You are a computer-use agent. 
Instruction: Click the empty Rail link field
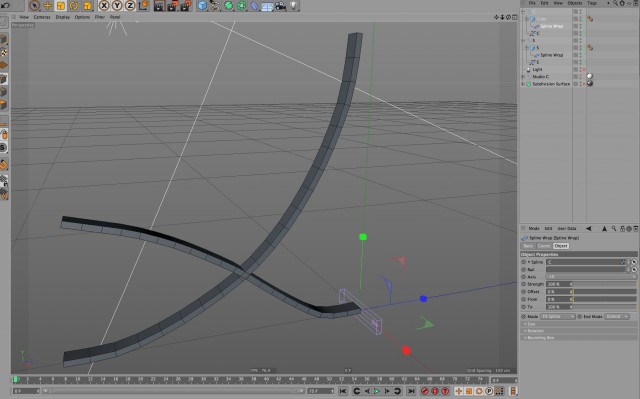(586, 269)
